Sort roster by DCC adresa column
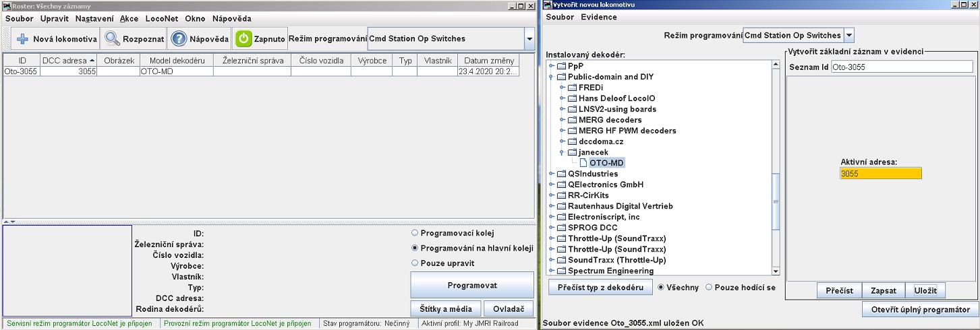 [x=69, y=61]
